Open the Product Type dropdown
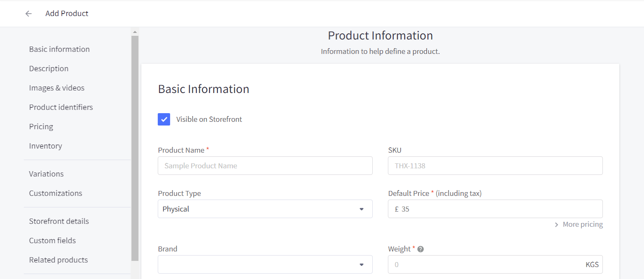This screenshot has width=644, height=279. pyautogui.click(x=265, y=209)
